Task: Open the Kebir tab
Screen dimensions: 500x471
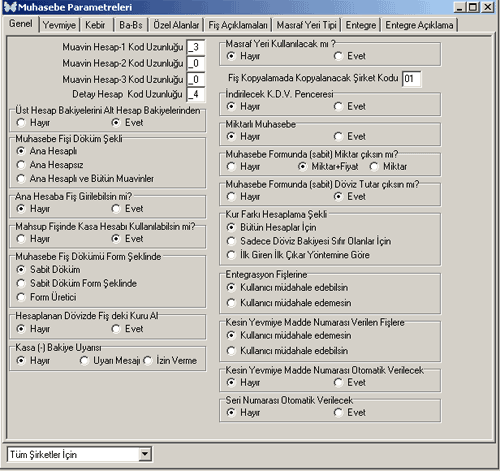Action: click(x=95, y=25)
